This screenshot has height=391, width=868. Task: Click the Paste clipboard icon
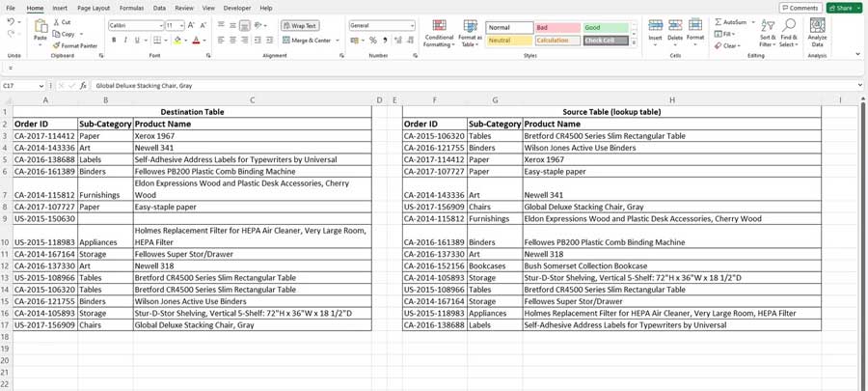pyautogui.click(x=41, y=25)
